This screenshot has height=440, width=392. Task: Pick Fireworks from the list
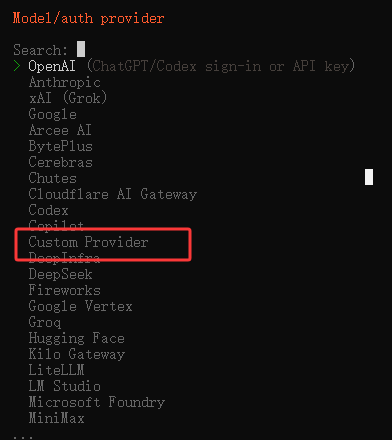[64, 290]
